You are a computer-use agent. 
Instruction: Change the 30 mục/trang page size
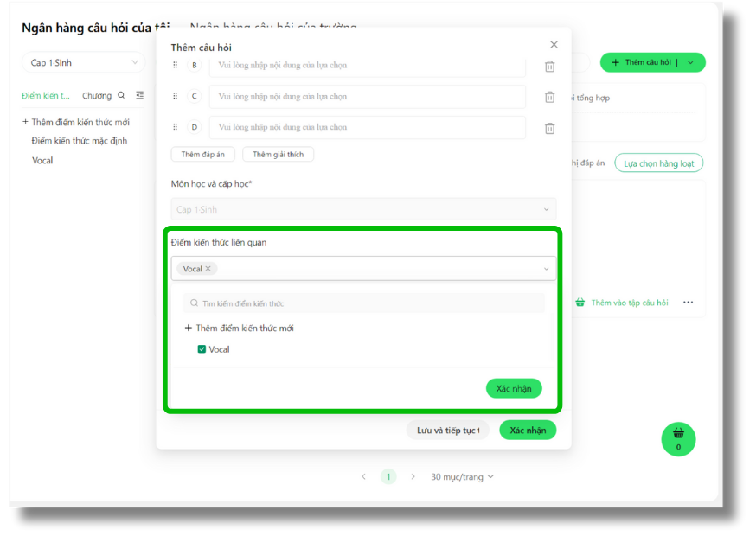[463, 476]
